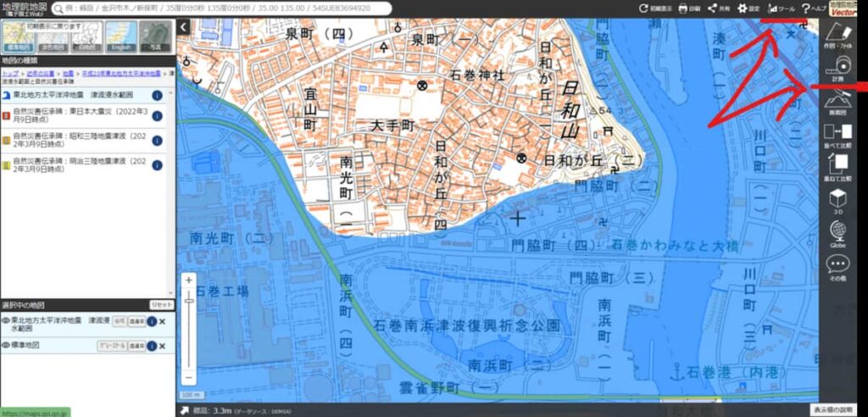
Task: Expand the 表示値の説明 legend panel
Action: coord(835,410)
